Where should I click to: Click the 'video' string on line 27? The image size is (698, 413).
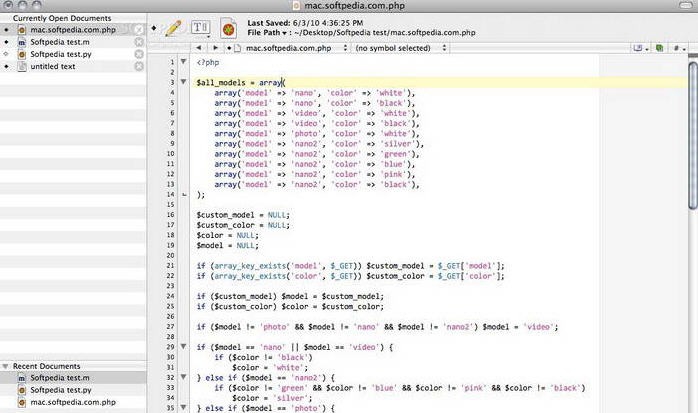(x=538, y=327)
